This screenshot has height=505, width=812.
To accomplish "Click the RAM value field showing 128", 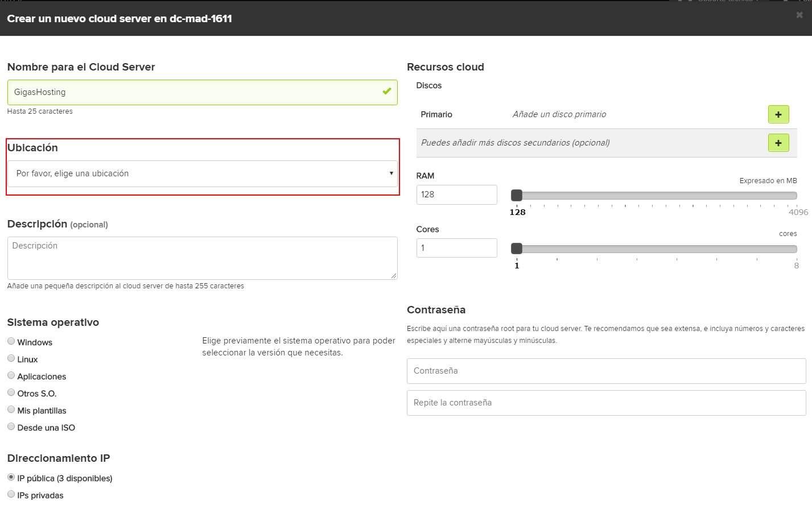I will coord(456,194).
